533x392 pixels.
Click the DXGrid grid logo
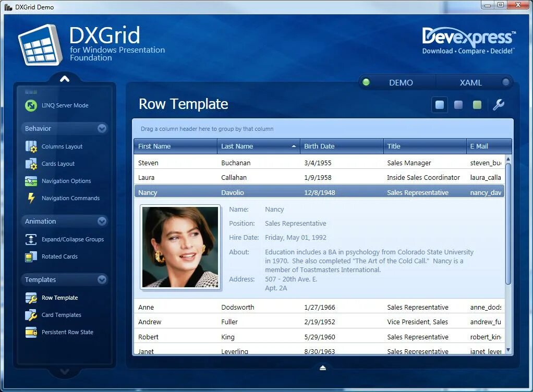click(41, 44)
